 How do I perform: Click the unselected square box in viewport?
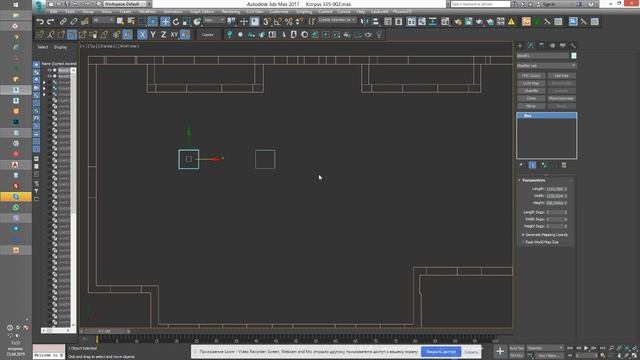click(x=265, y=159)
